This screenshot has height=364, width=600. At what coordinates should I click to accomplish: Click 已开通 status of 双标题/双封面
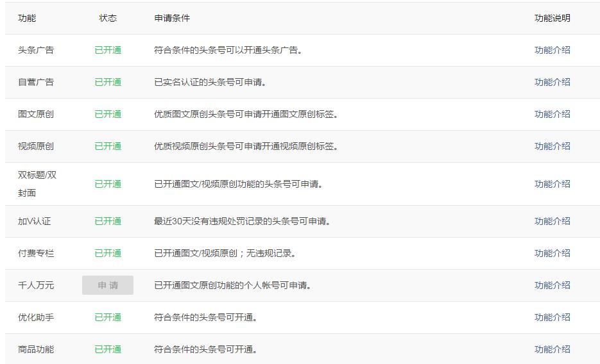tap(108, 184)
